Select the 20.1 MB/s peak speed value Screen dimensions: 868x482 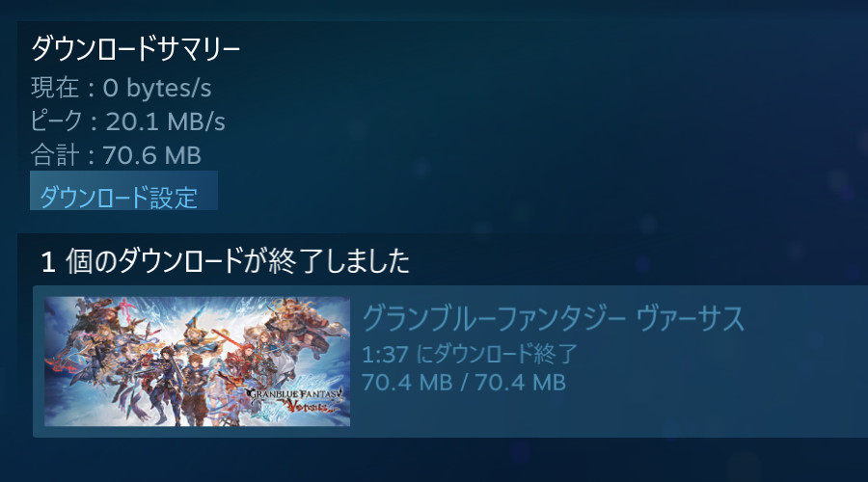click(x=165, y=121)
